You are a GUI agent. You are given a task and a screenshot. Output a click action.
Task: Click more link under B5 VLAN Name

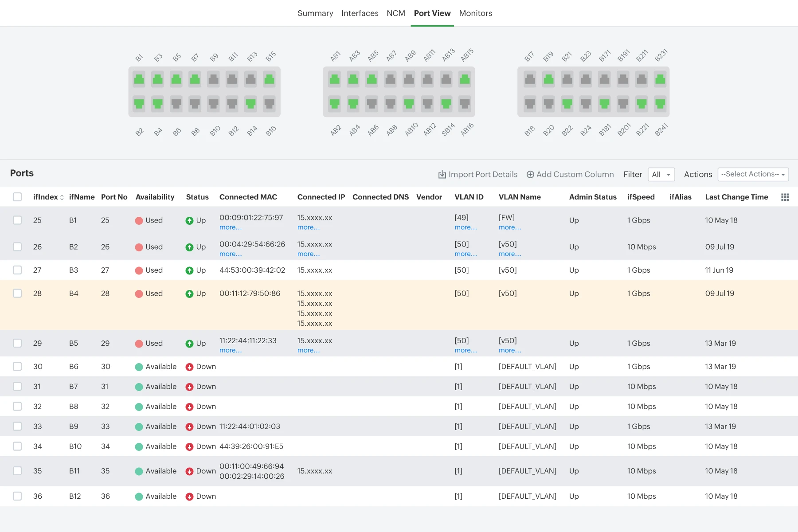pyautogui.click(x=510, y=350)
